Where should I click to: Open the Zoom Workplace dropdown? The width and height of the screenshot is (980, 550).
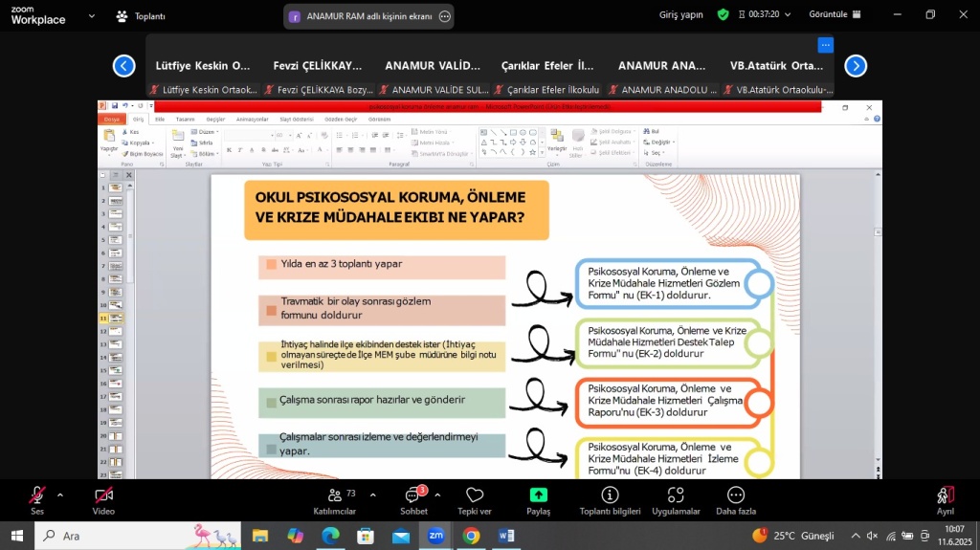[92, 16]
